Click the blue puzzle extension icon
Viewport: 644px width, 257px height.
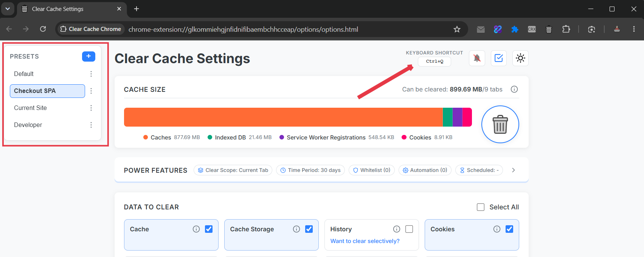515,29
